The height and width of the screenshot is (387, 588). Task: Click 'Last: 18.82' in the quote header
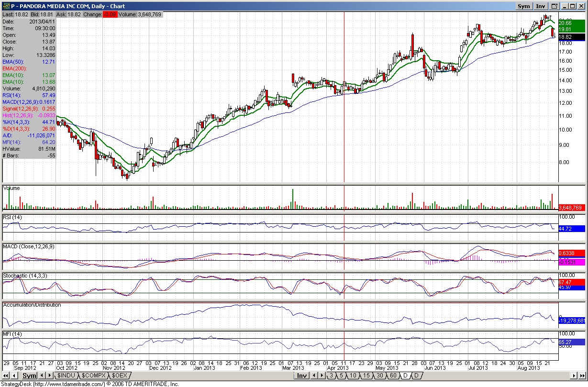click(x=15, y=15)
